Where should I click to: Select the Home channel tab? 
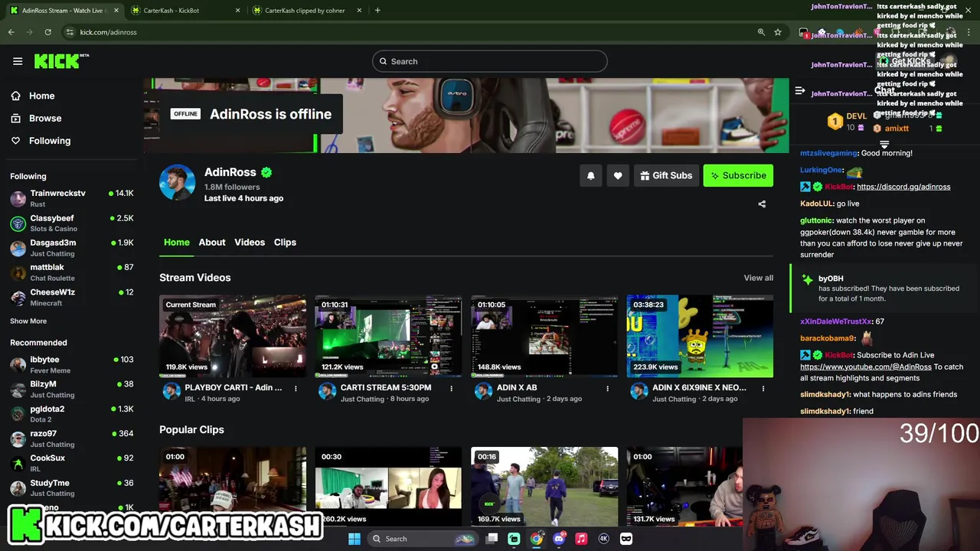click(x=176, y=242)
